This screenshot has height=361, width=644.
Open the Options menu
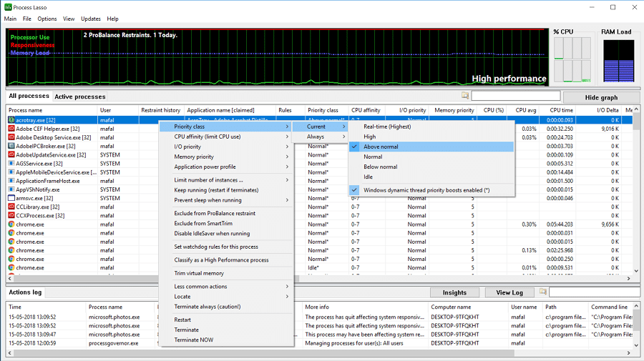47,19
